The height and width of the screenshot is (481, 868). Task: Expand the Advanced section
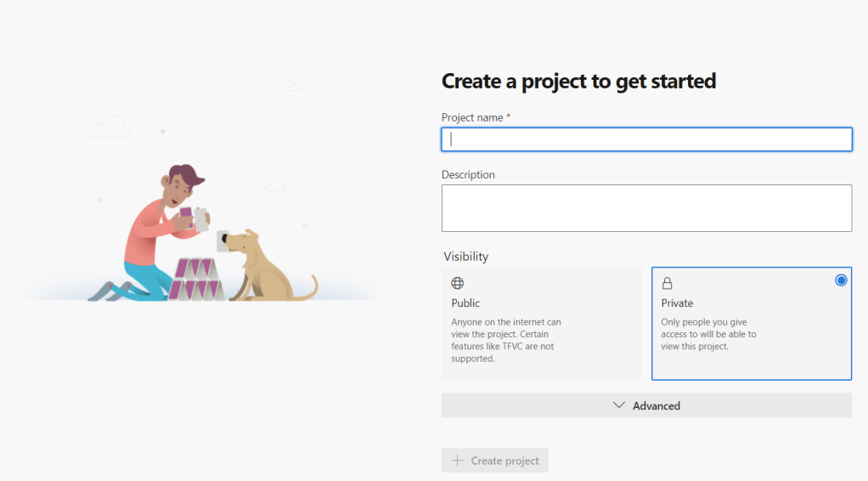[x=646, y=405]
